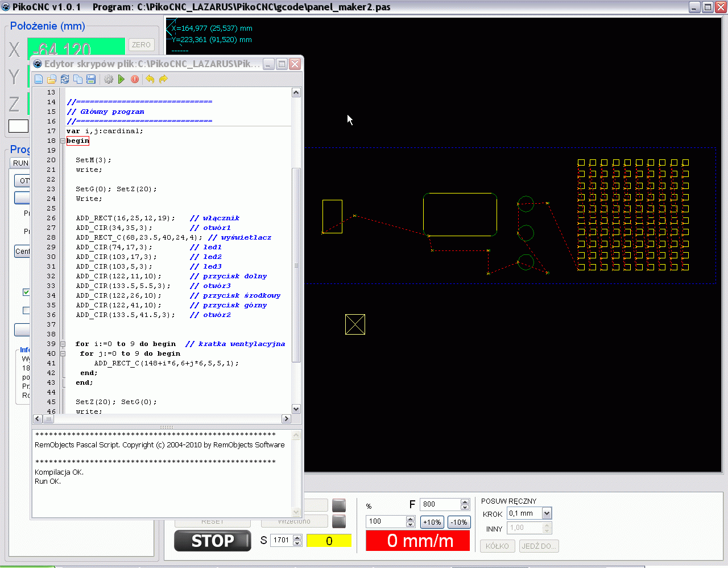Click the spindle speed input showing 1701

pos(282,540)
